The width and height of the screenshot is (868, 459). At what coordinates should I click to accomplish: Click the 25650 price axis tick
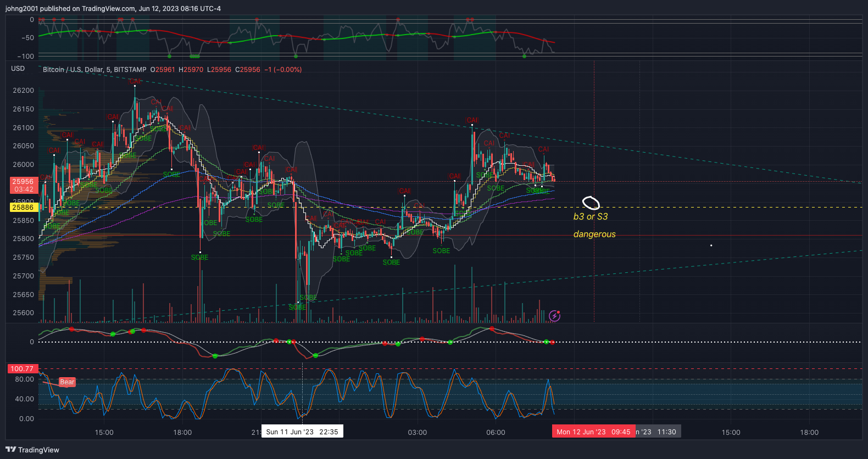(x=23, y=295)
